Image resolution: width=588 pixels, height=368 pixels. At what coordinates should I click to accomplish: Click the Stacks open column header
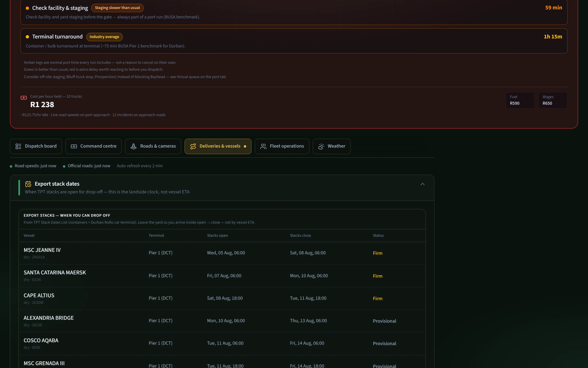coord(217,236)
